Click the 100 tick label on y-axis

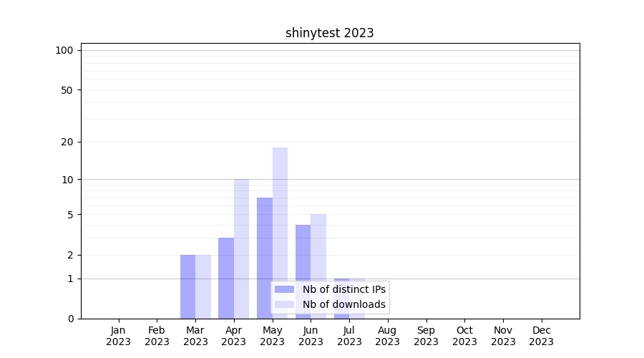[64, 50]
